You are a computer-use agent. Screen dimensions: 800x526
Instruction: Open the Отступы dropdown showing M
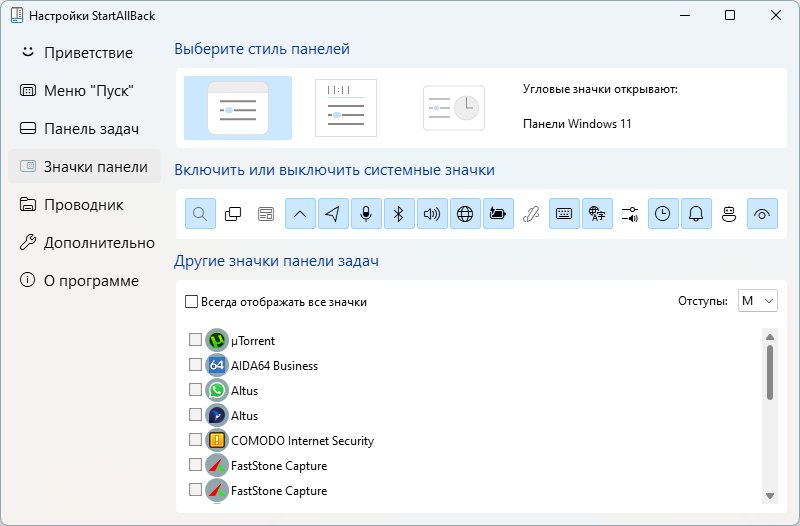[758, 301]
